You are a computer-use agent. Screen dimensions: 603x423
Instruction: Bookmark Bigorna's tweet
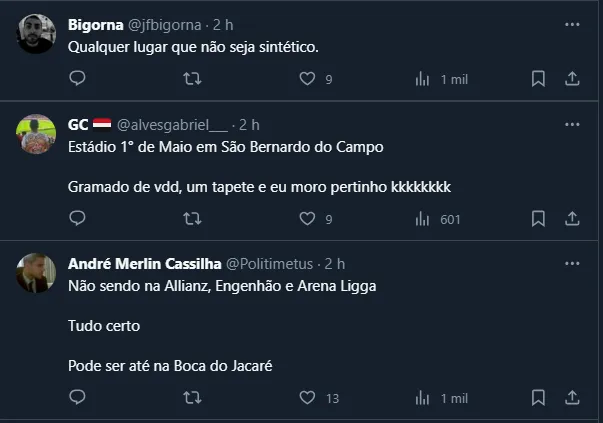538,78
